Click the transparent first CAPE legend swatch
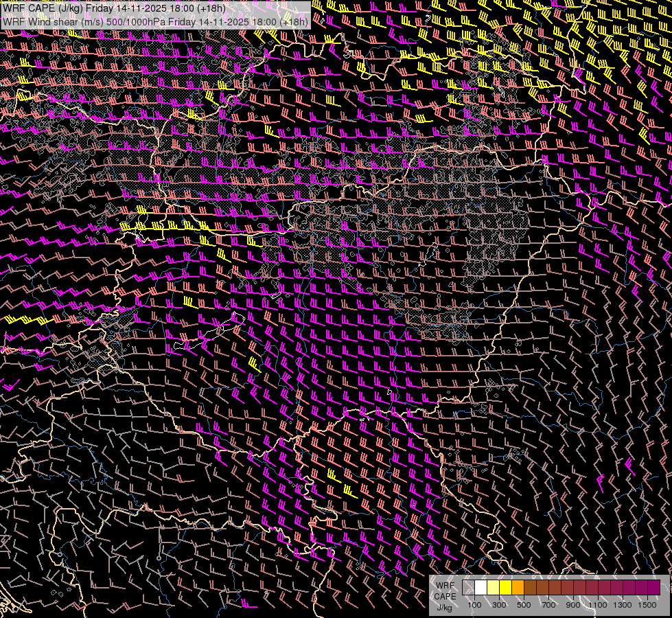The image size is (672, 618). pyautogui.click(x=468, y=588)
